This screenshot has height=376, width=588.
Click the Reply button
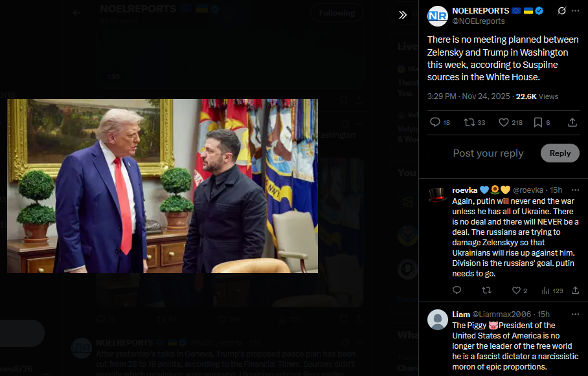pos(560,153)
